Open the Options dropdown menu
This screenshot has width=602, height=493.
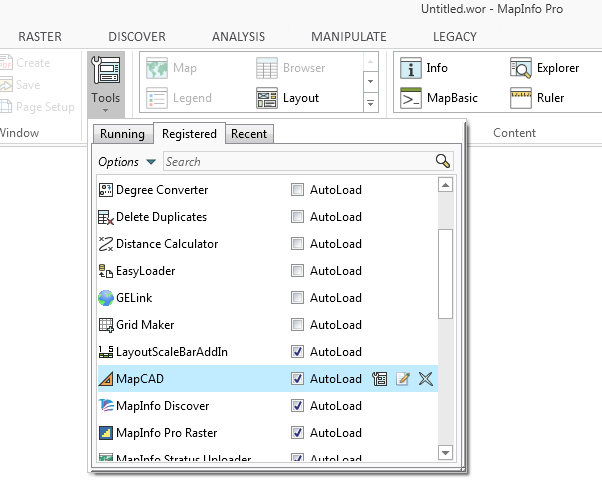tap(127, 162)
